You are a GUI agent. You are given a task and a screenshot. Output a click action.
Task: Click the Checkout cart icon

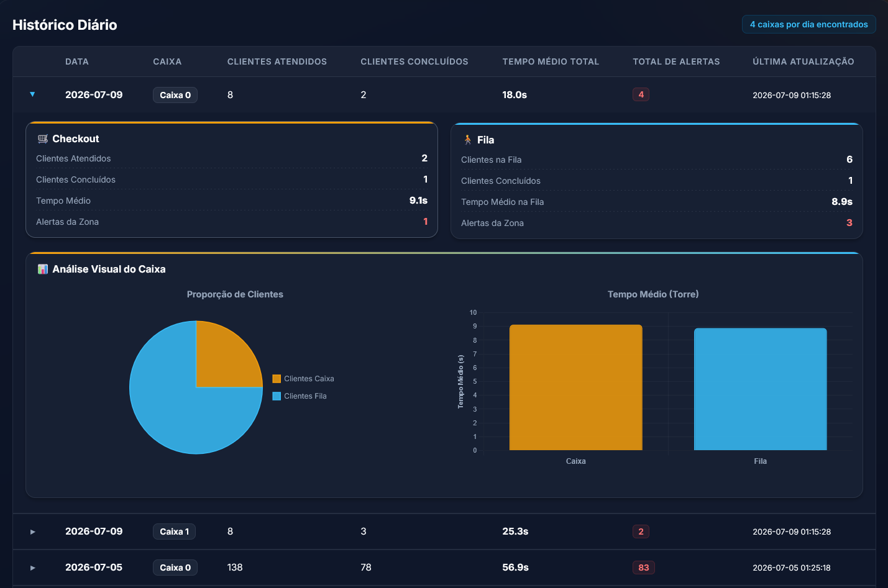click(x=42, y=138)
